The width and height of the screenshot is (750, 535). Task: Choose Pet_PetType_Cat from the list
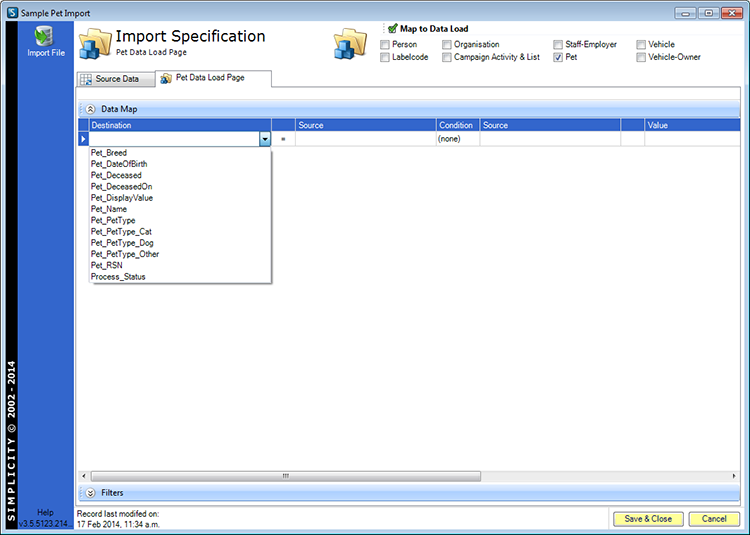180,232
